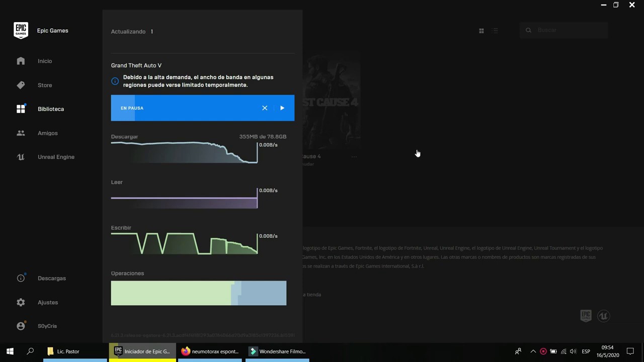Open Windows taskbar search
The height and width of the screenshot is (362, 644).
coord(30,351)
